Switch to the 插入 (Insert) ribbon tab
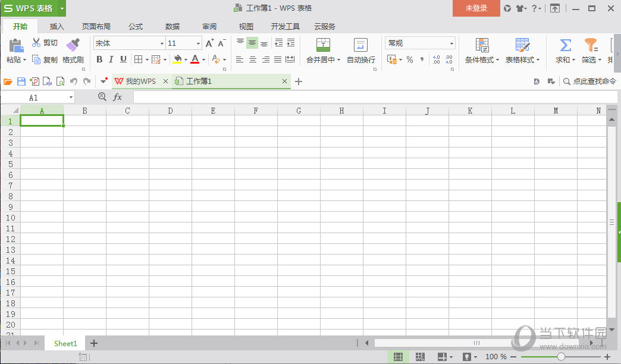 [57, 27]
